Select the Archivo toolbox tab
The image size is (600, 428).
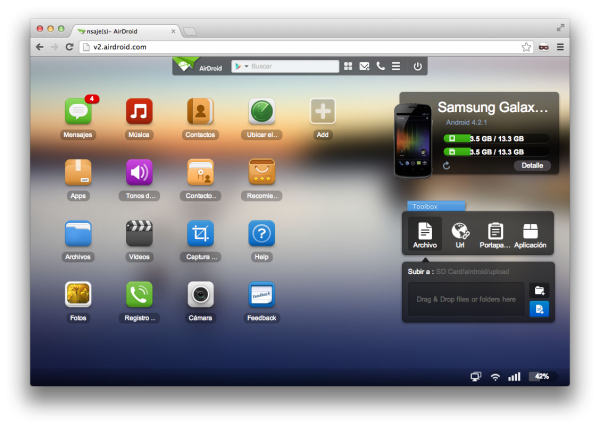click(x=425, y=235)
